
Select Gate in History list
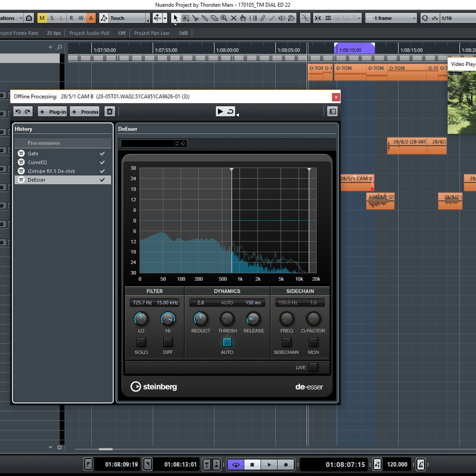coord(63,154)
